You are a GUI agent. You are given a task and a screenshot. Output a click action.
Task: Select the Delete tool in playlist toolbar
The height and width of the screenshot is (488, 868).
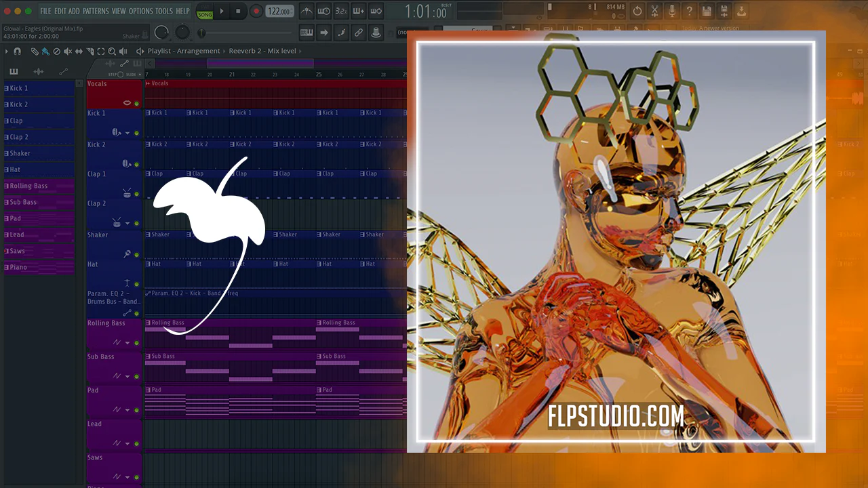(57, 52)
